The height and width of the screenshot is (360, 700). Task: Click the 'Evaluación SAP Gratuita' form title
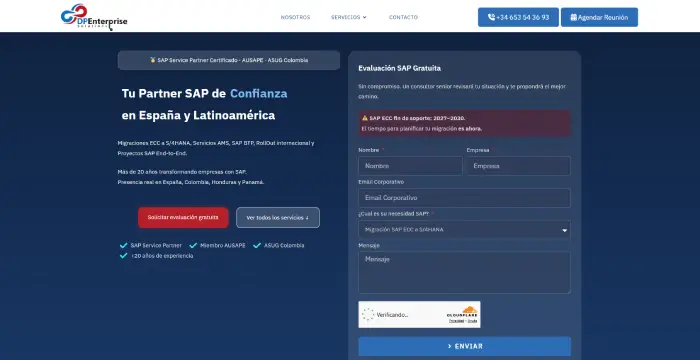coord(400,68)
